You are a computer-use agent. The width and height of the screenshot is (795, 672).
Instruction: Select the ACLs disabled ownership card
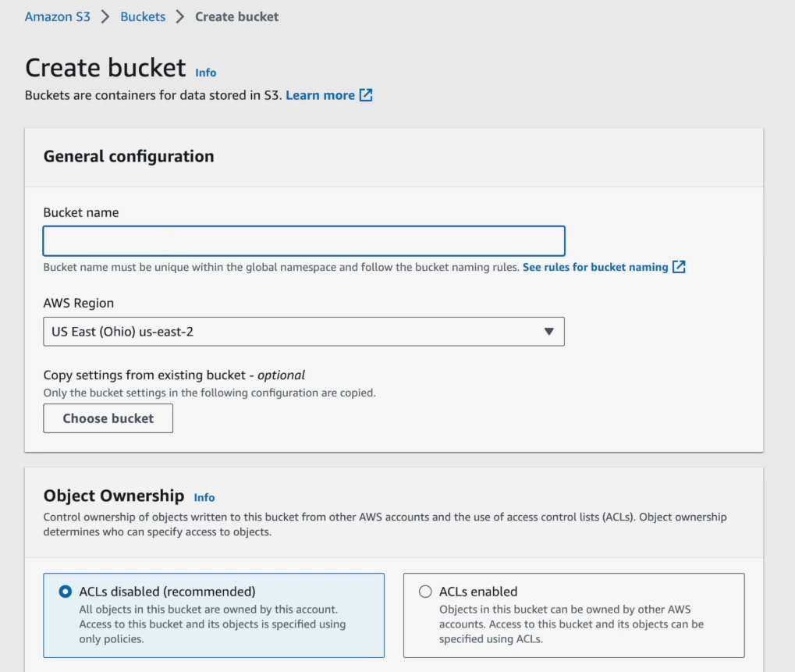(x=213, y=617)
